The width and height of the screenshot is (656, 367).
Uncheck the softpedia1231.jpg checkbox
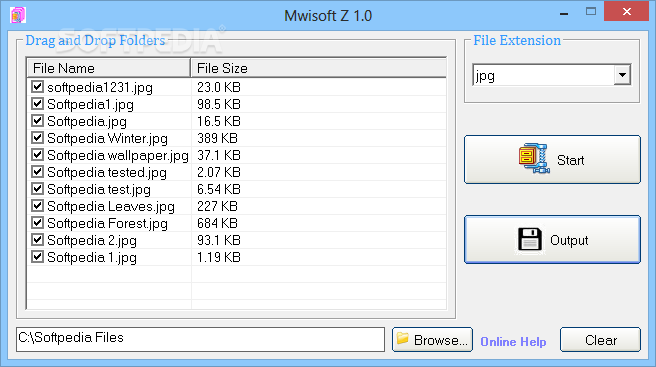[x=38, y=87]
